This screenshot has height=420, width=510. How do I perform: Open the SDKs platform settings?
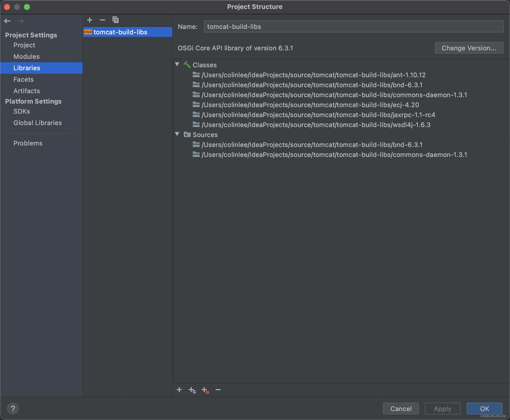pyautogui.click(x=22, y=111)
